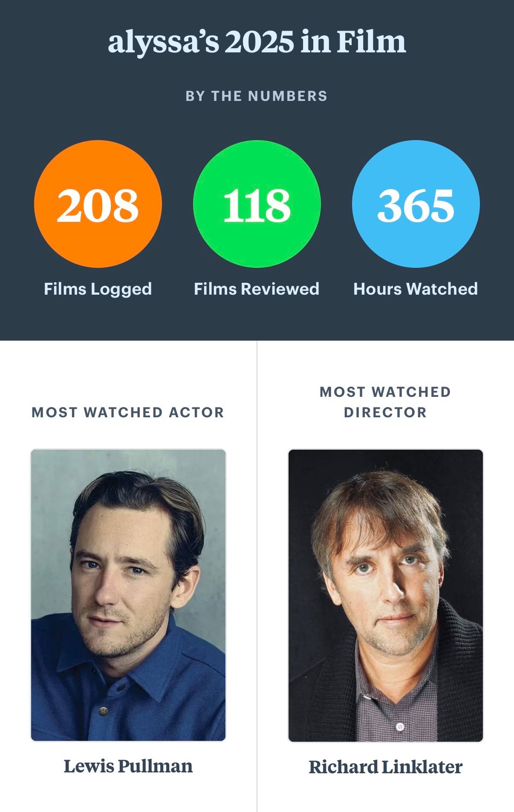Viewport: 514px width, 812px height.
Task: Select the green 118 circle
Action: 257,204
